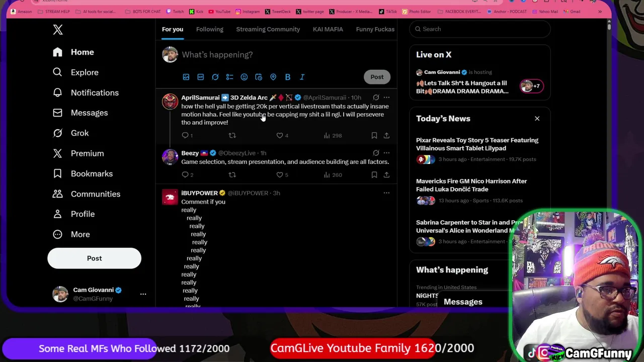644x362 pixels.
Task: Toggle italic text in the composer
Action: click(x=302, y=77)
